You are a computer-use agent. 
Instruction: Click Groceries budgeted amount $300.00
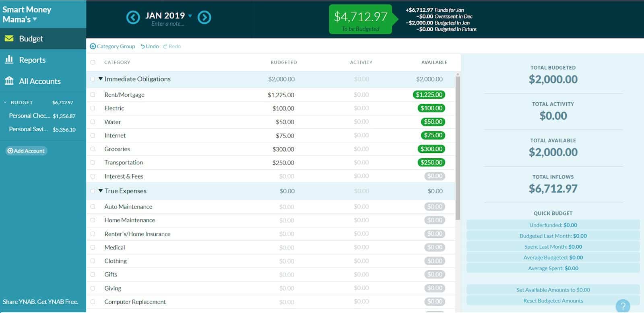(x=283, y=149)
